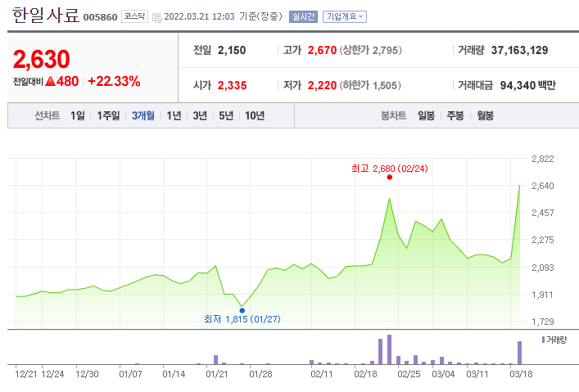
Task: Click the 시가 value 2,335
Action: coord(232,85)
